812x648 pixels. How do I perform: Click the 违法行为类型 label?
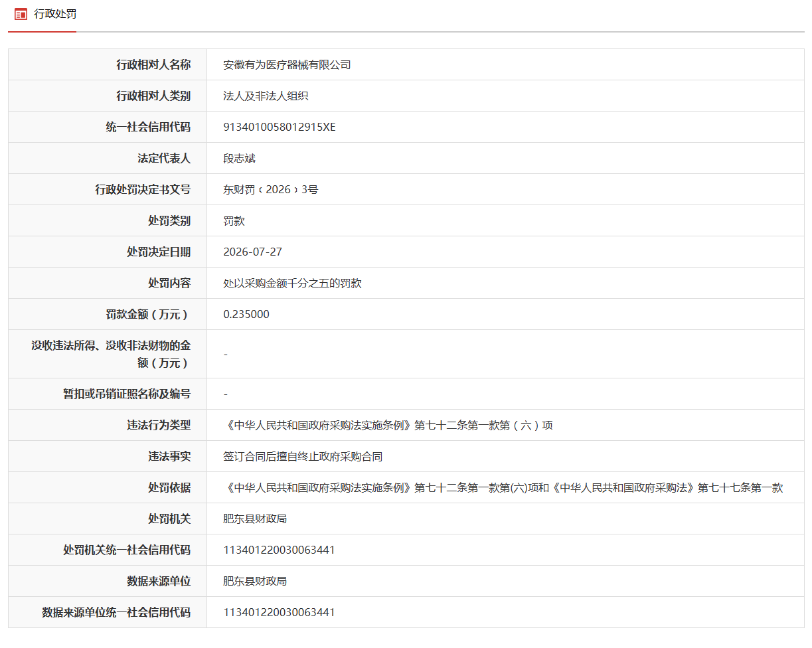point(159,425)
